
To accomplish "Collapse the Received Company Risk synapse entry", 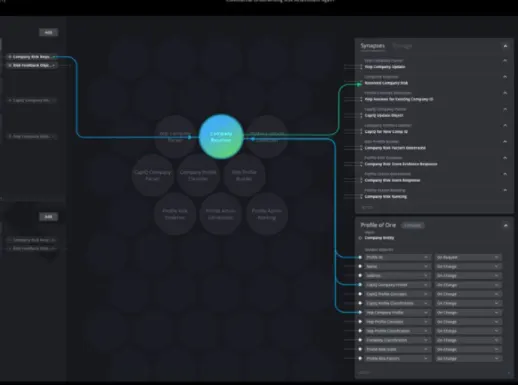I will [505, 77].
